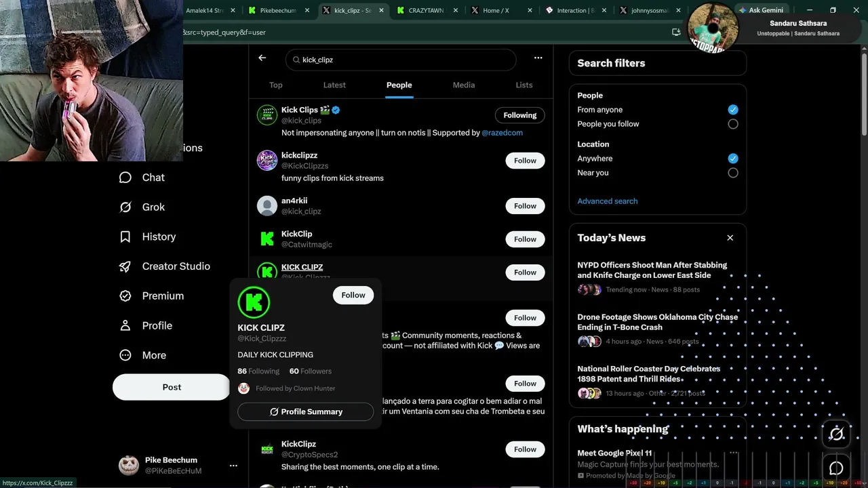Open the @razedcom mention link
The height and width of the screenshot is (488, 868).
502,133
